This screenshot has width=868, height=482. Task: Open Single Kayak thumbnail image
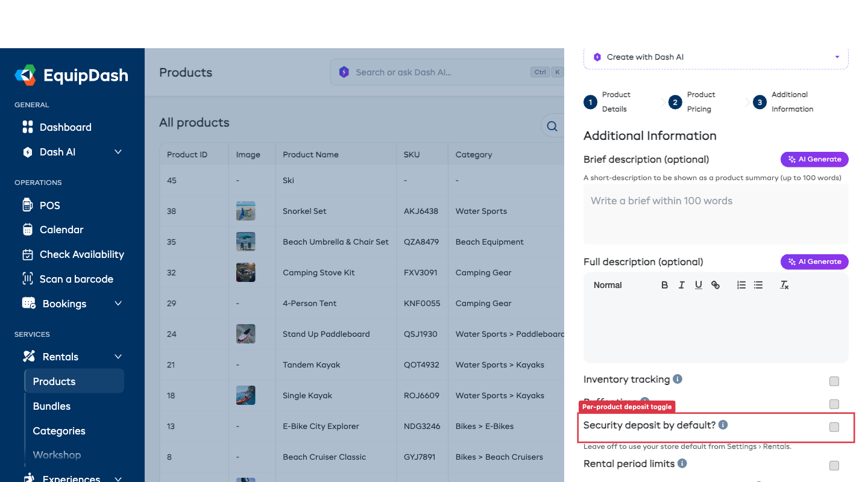[246, 395]
